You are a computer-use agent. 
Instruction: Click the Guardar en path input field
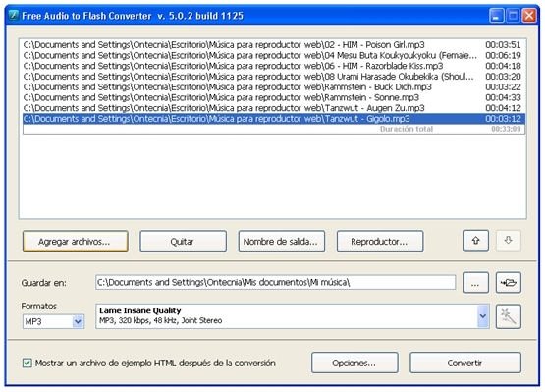coord(275,282)
